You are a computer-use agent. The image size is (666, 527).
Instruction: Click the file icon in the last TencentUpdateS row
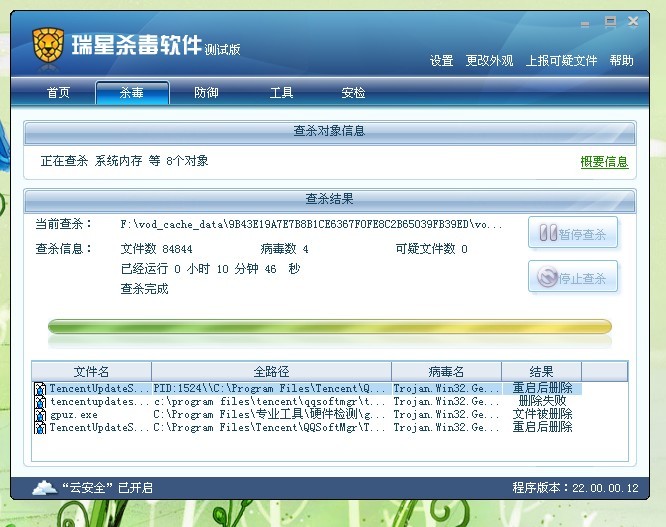pyautogui.click(x=40, y=428)
